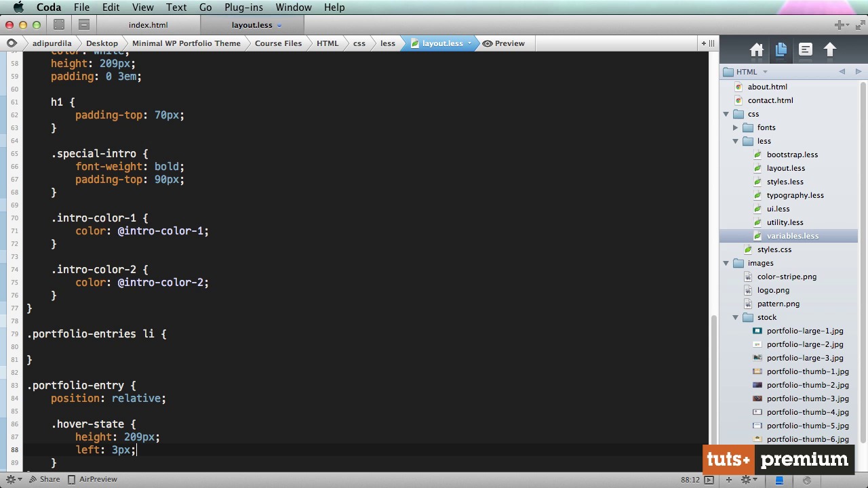Select variables.less file
The width and height of the screenshot is (868, 488).
coord(792,236)
